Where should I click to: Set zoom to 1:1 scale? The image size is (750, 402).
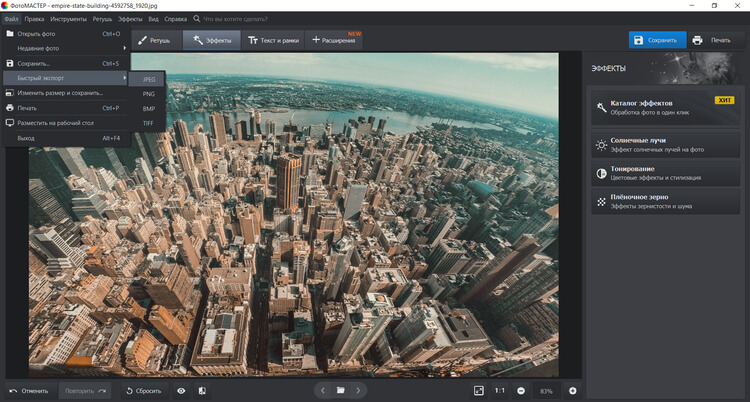tap(499, 390)
